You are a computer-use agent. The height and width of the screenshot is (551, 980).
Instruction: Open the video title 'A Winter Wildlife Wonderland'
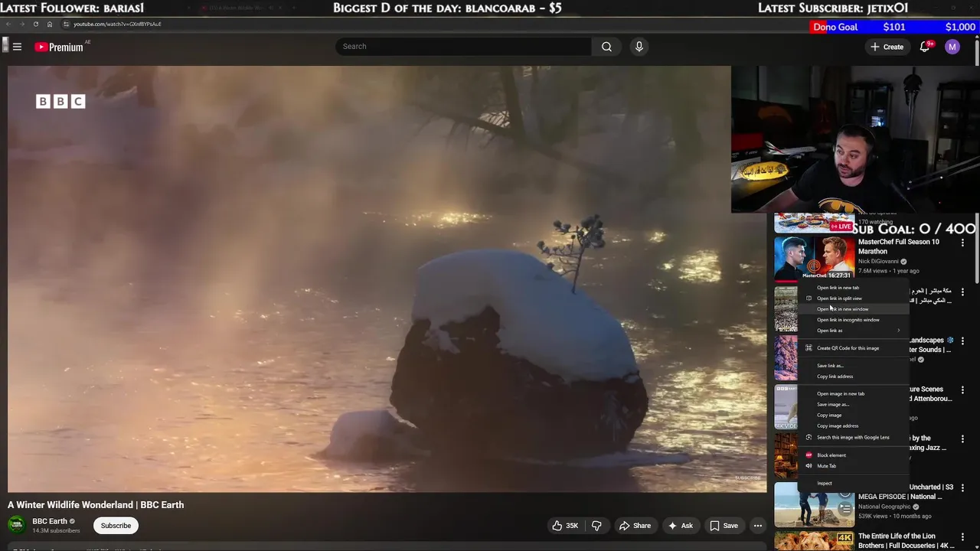click(x=96, y=505)
